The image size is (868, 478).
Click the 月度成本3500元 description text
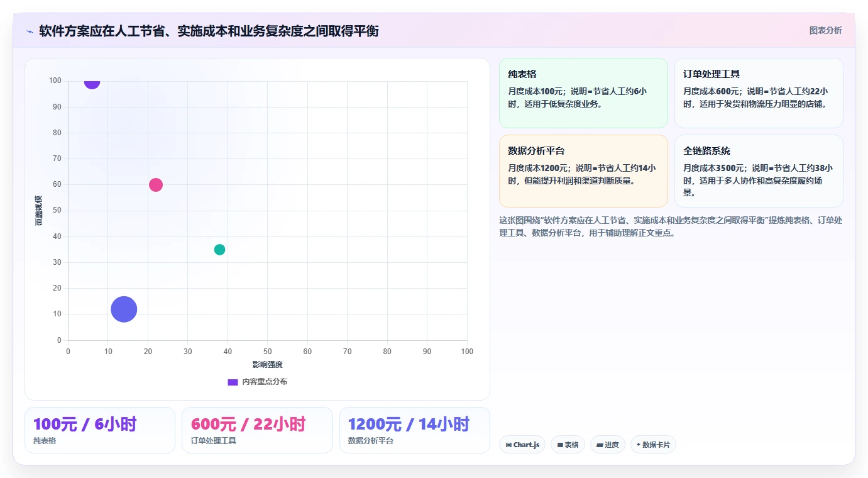[x=758, y=181]
